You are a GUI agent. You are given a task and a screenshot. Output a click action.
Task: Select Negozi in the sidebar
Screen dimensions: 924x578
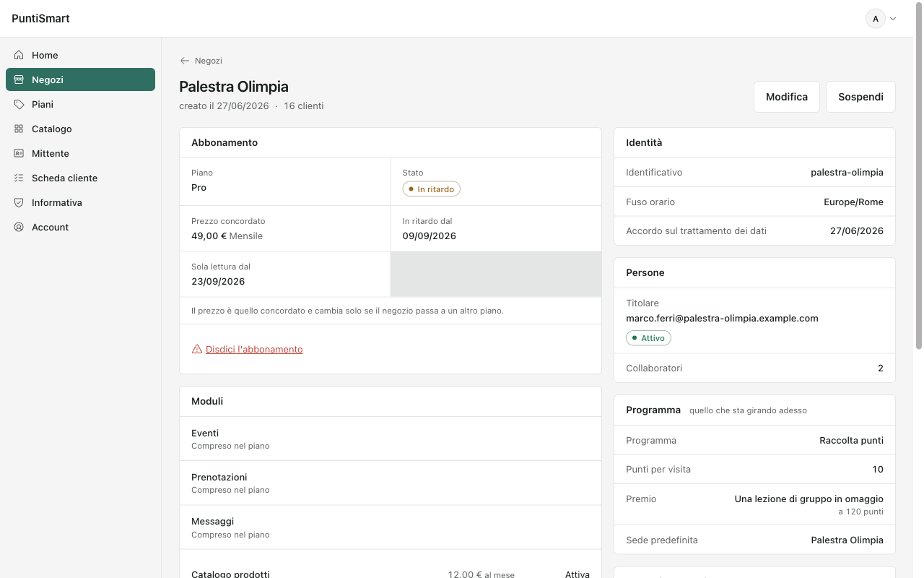point(80,79)
